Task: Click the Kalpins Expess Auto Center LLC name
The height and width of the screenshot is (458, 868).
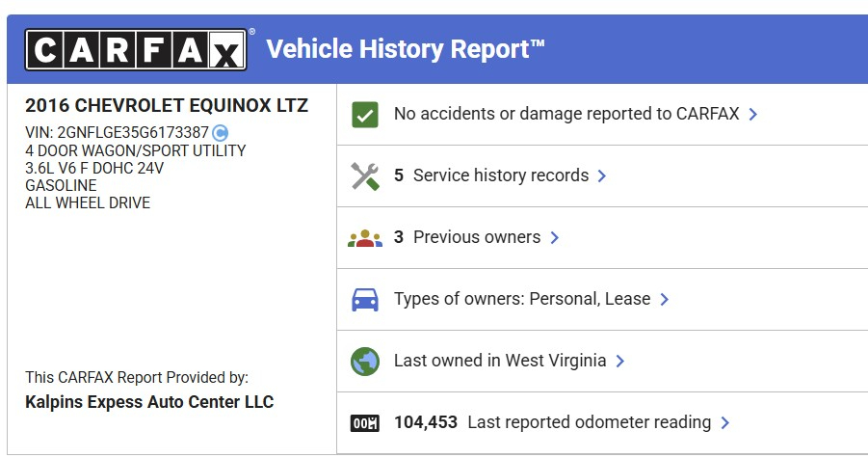Action: tap(149, 402)
